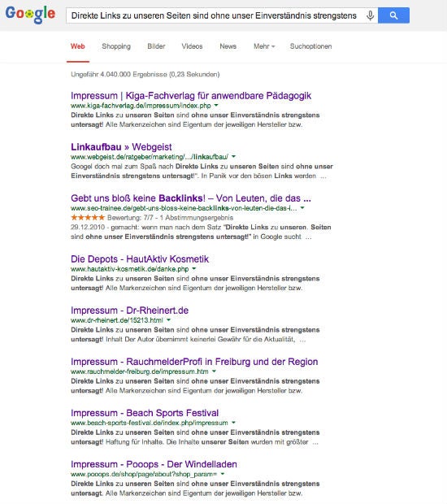447x504 pixels.
Task: Open Suchoptionen search tools
Action: [310, 46]
